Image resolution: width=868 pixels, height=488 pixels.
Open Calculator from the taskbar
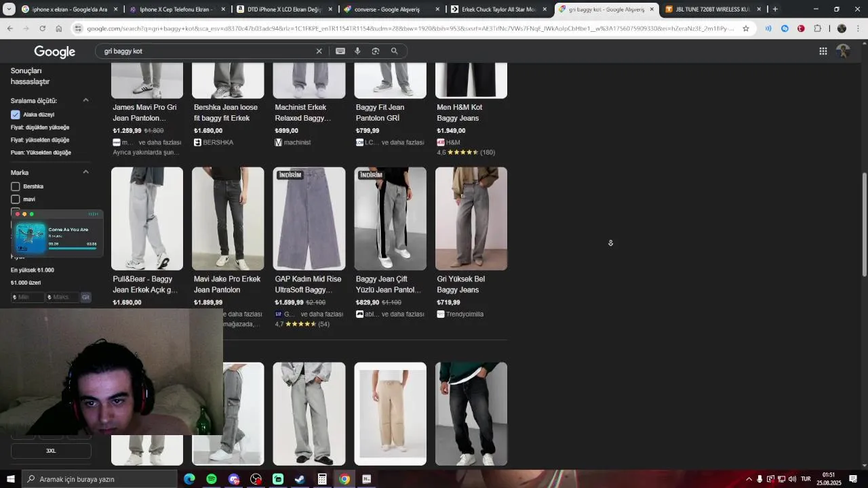coord(322,479)
